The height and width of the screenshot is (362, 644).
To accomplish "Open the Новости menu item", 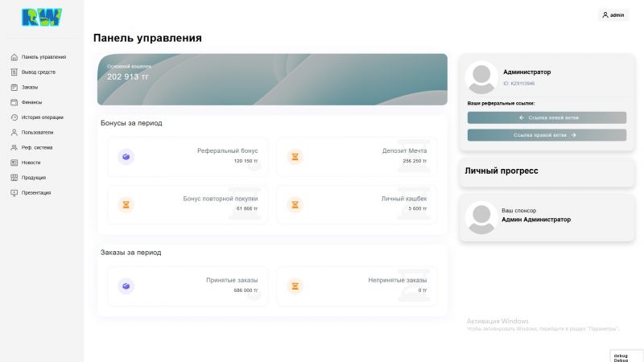I will [x=31, y=162].
